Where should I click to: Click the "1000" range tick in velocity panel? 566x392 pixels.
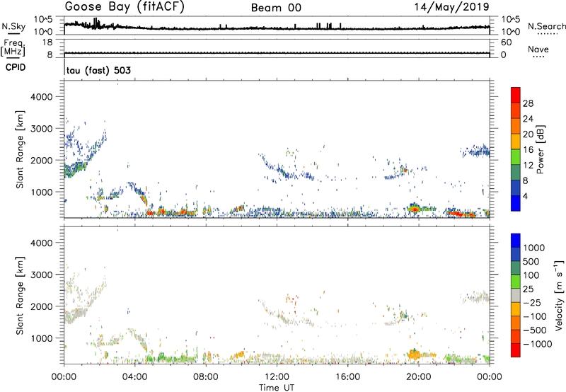pyautogui.click(x=41, y=339)
